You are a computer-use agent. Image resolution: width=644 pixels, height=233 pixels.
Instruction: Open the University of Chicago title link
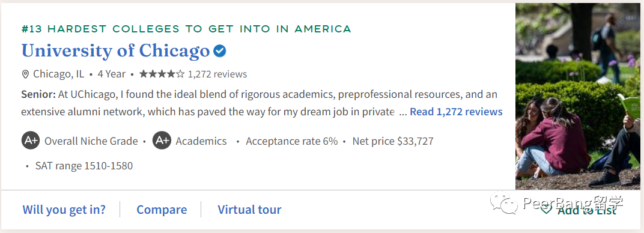(115, 51)
